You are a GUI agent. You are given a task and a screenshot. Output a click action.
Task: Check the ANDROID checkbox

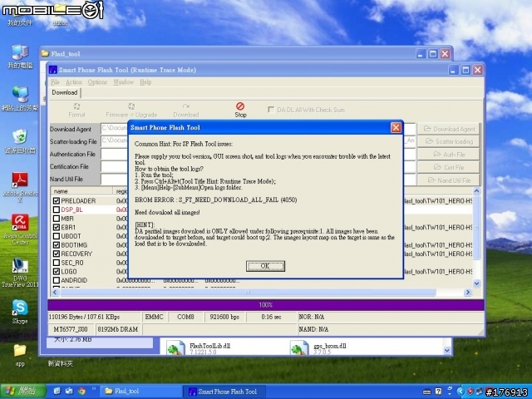click(x=57, y=280)
